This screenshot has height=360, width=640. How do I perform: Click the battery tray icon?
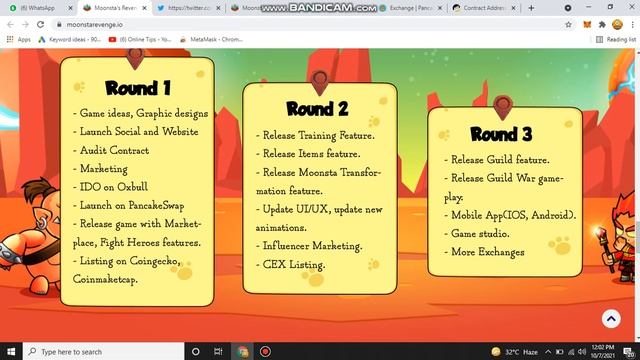(x=560, y=351)
